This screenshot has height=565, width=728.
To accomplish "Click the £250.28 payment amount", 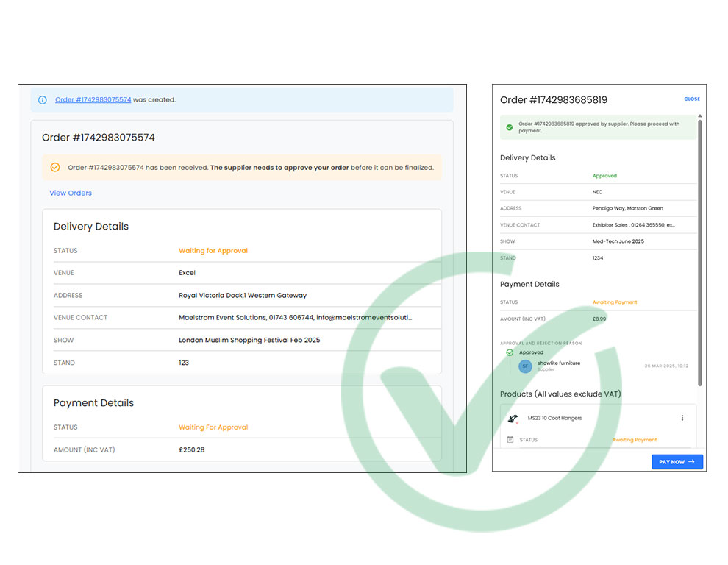I will coord(191,449).
